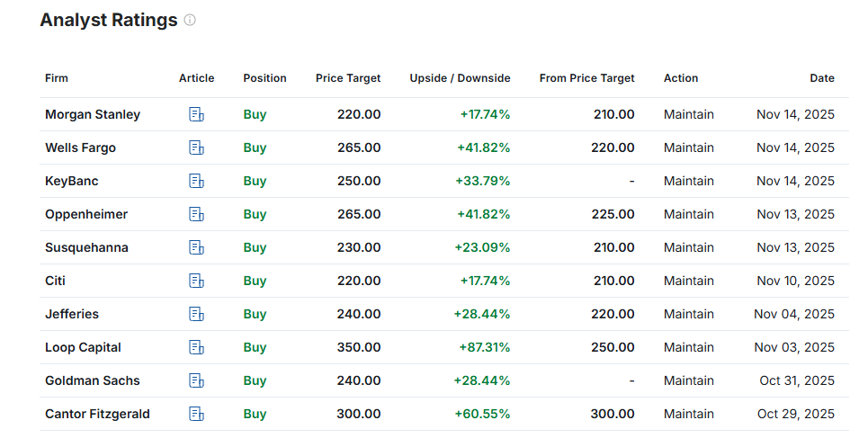Screen dimensions: 868x438
Task: Open the Jefferies article icon
Action: (x=196, y=314)
